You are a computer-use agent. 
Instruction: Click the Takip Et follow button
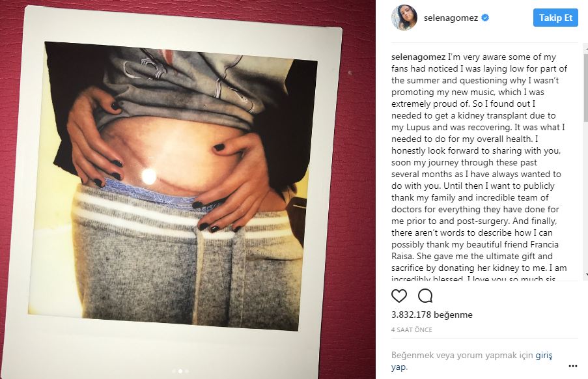tap(555, 18)
